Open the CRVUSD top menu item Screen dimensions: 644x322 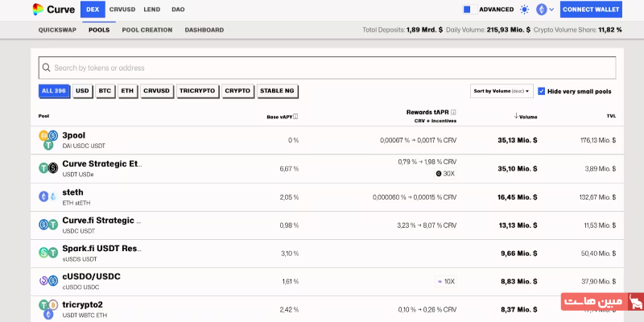[x=122, y=10]
